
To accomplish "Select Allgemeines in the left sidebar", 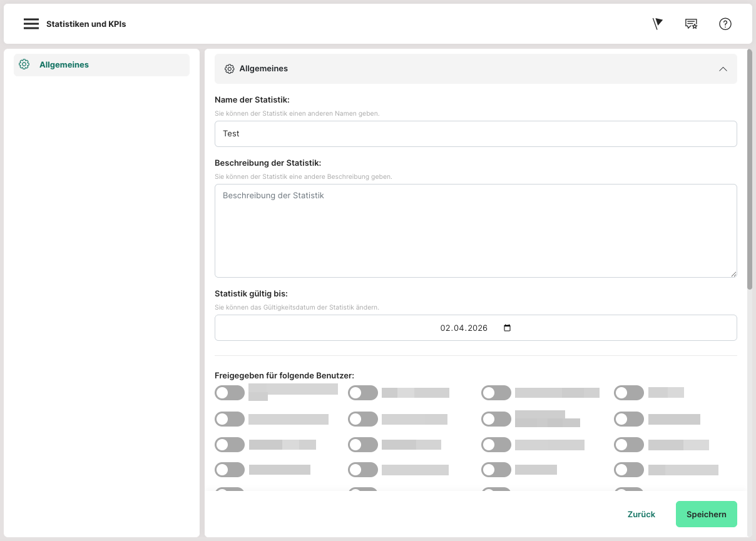I will click(64, 64).
